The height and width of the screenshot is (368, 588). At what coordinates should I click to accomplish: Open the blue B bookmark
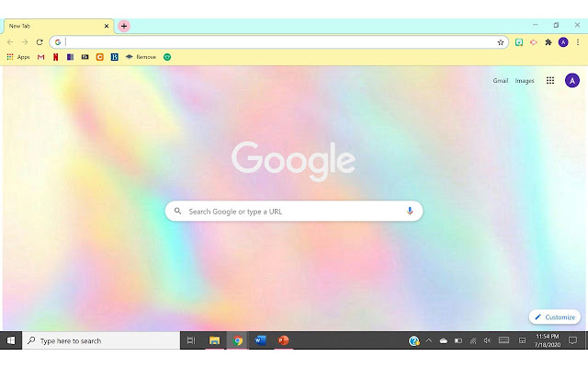coord(114,57)
